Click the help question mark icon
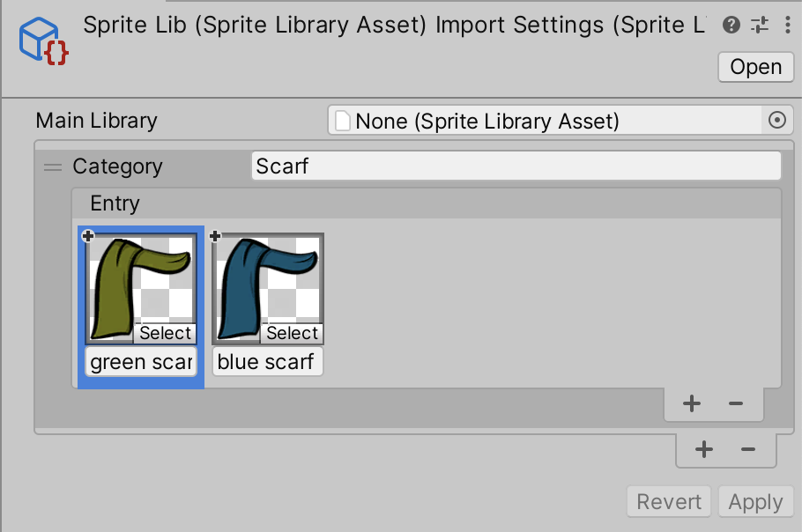 pyautogui.click(x=731, y=25)
